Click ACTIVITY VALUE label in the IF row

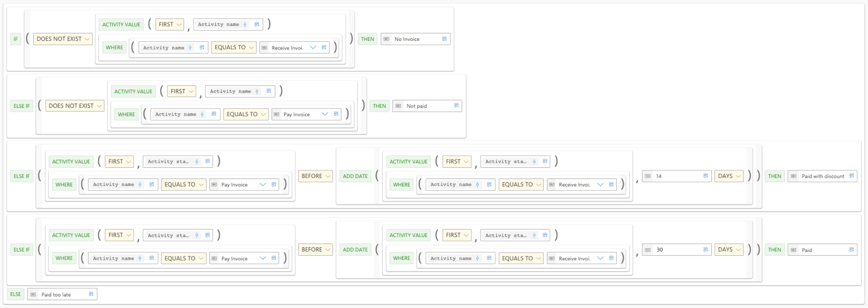[x=121, y=25]
